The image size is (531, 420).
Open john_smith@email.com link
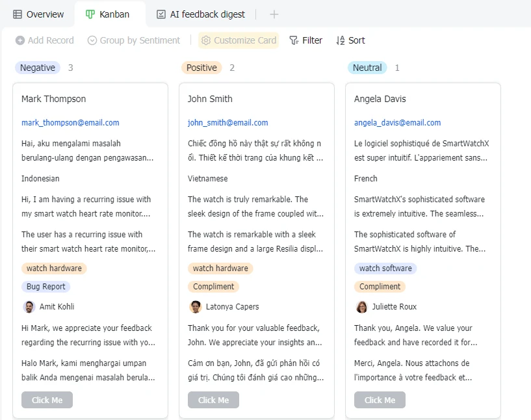[227, 123]
